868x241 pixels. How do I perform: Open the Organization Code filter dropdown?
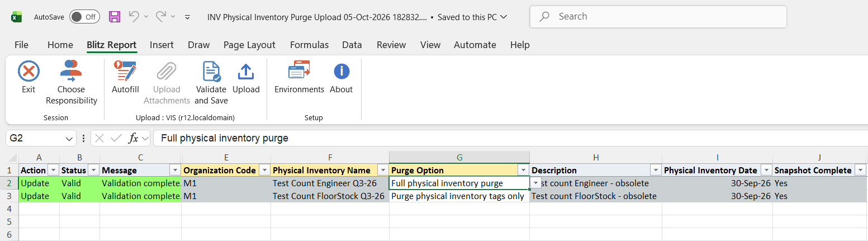pyautogui.click(x=264, y=170)
